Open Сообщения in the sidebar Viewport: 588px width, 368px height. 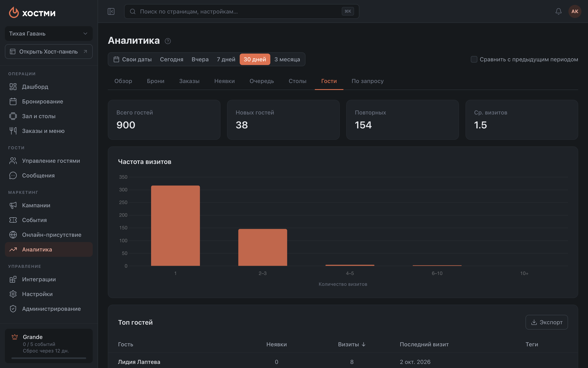49,175
